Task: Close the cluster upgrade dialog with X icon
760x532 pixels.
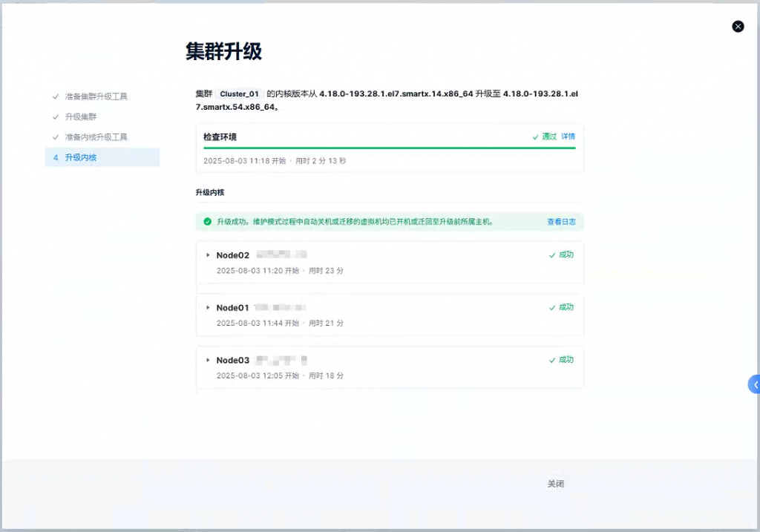Action: coord(738,27)
